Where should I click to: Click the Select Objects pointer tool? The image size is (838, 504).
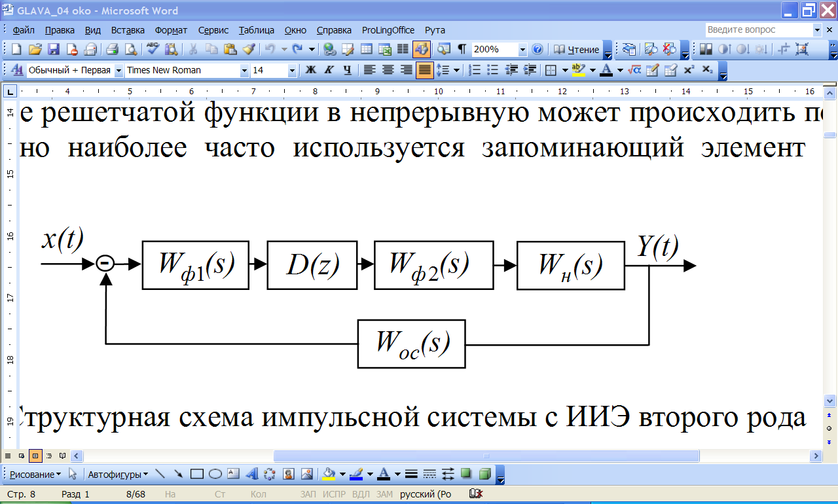click(x=73, y=474)
